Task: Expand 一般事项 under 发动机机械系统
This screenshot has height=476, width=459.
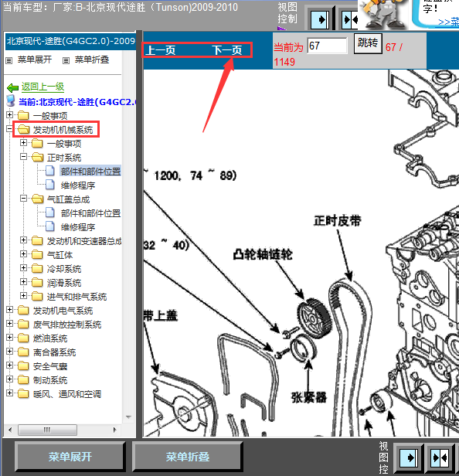Action: [23, 143]
